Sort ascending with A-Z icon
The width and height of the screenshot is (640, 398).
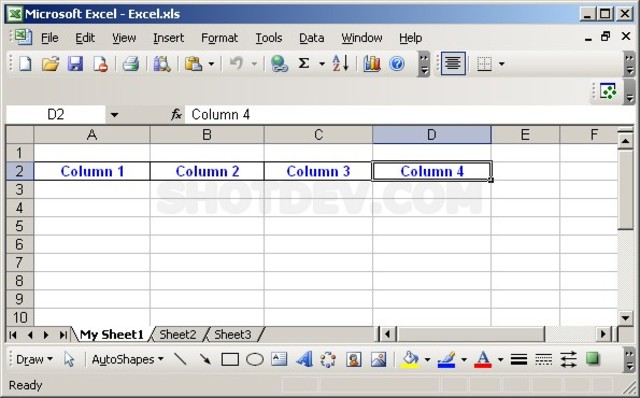point(340,64)
